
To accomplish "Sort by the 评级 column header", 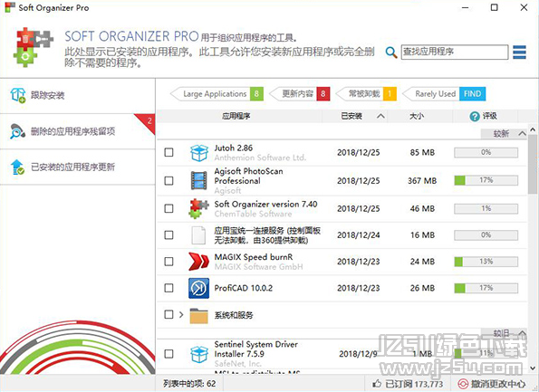I will [x=485, y=116].
